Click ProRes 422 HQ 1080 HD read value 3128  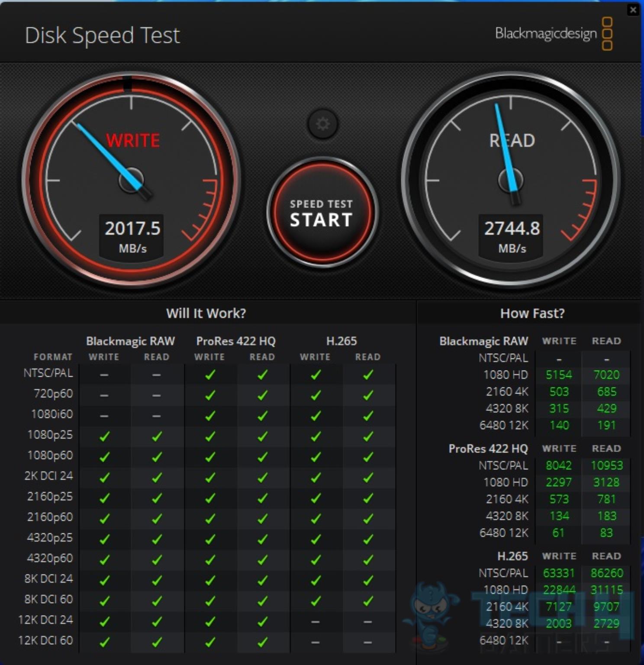(x=606, y=483)
